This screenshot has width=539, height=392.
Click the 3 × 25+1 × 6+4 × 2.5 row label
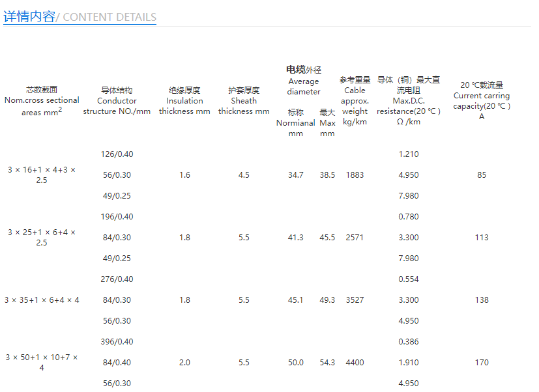point(42,237)
